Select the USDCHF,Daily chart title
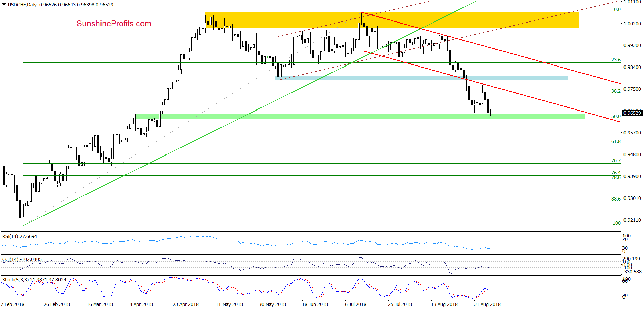 tap(22, 5)
